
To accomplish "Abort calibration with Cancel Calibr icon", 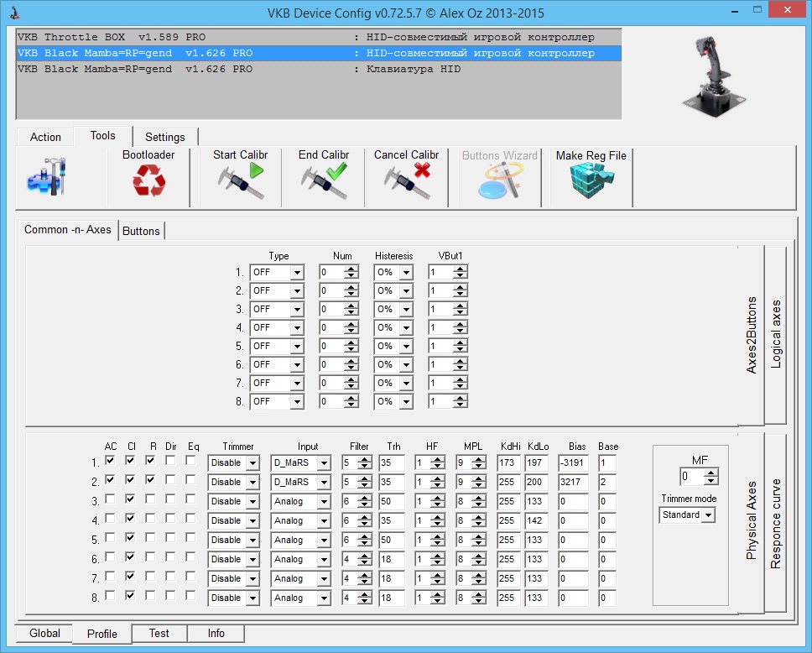I will [x=407, y=180].
